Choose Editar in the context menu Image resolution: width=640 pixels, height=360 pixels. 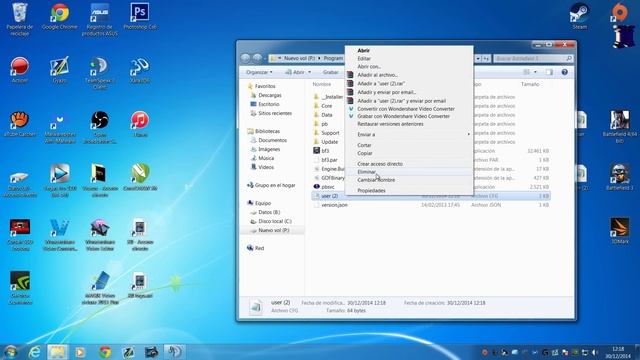pos(409,58)
